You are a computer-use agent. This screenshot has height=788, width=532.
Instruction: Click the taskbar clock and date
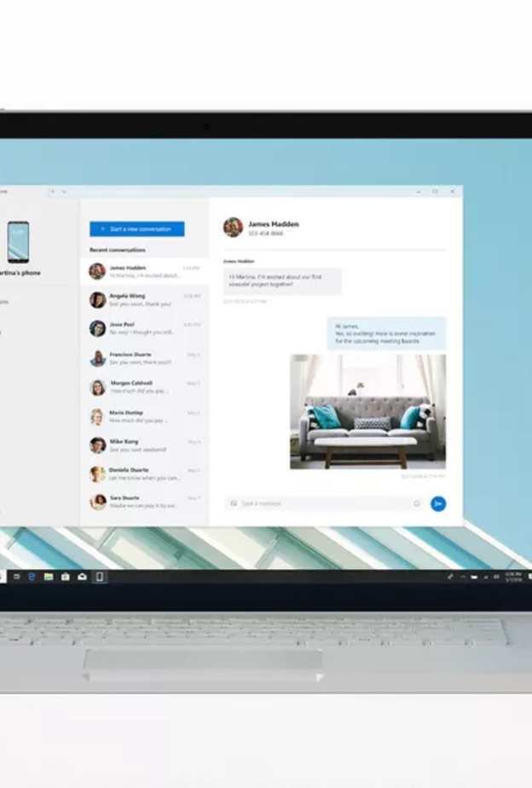coord(512,577)
